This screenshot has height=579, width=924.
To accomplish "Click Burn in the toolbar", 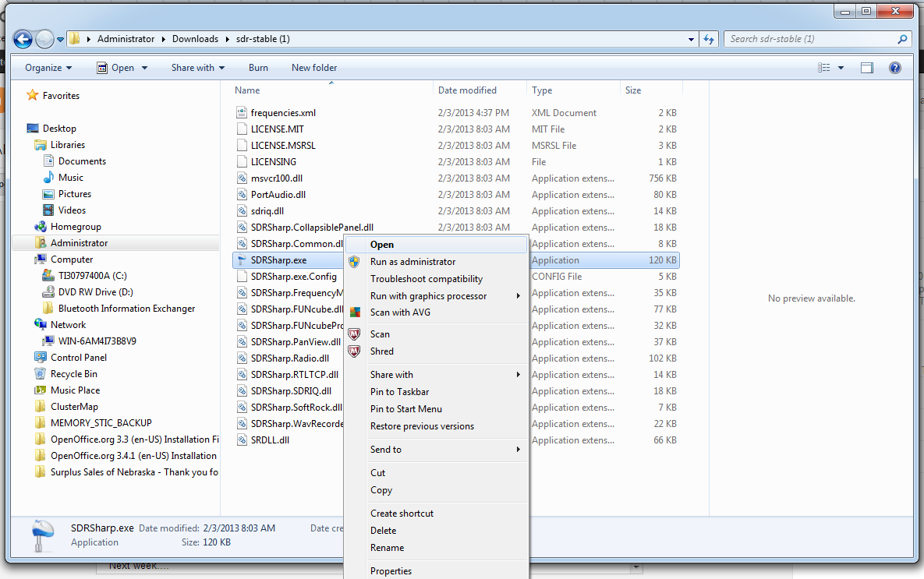I will (x=258, y=68).
